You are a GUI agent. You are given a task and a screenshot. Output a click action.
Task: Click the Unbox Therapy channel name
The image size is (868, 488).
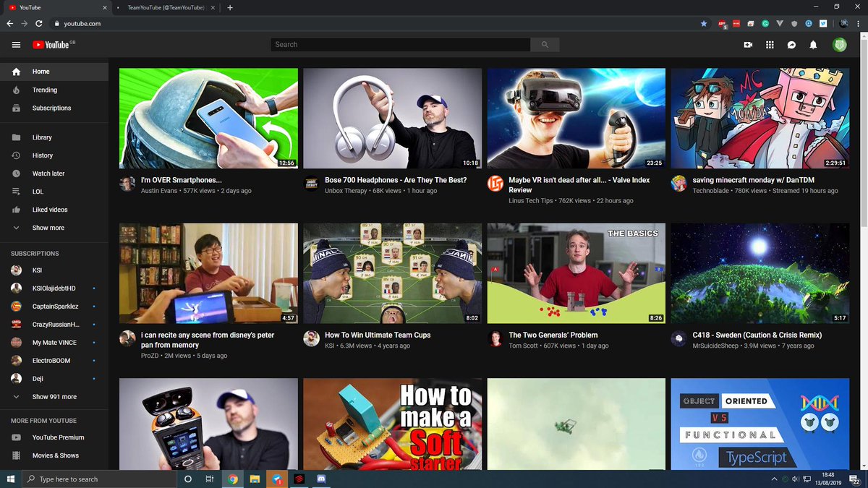pos(346,191)
